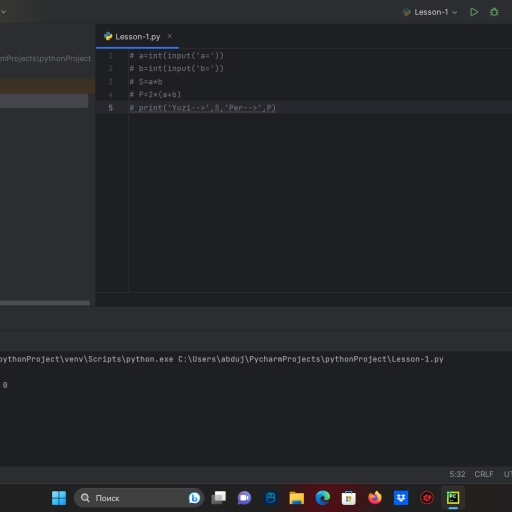Launch the Teams chat icon in the taskbar
The width and height of the screenshot is (512, 512).
click(x=244, y=498)
